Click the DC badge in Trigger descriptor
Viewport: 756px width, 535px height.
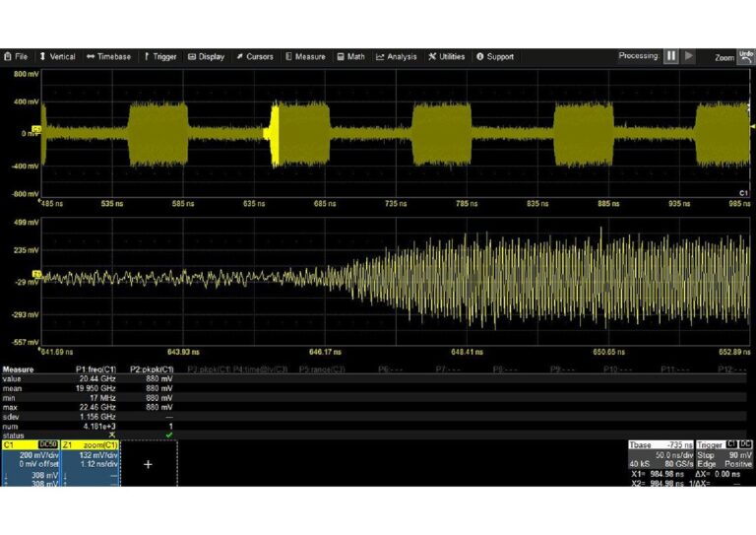point(745,444)
